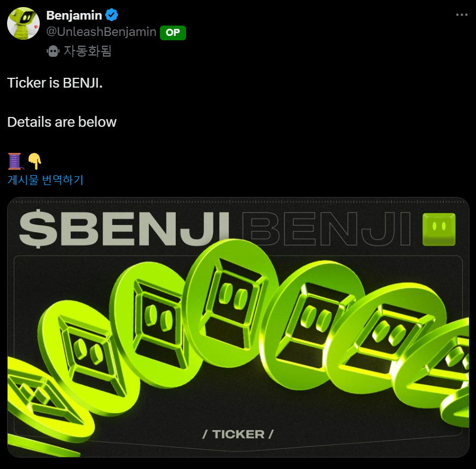Click the 자동화됨 automated label
The width and height of the screenshot is (476, 469).
pos(88,51)
